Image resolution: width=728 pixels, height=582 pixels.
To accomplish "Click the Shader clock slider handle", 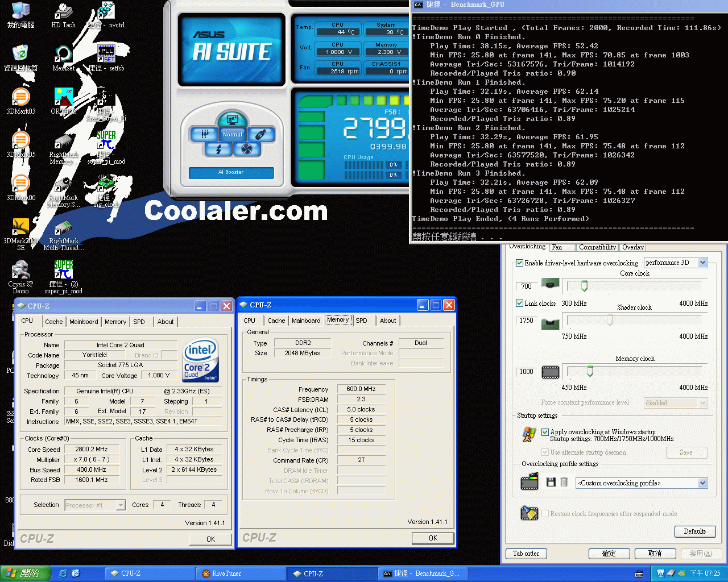I will (610, 320).
